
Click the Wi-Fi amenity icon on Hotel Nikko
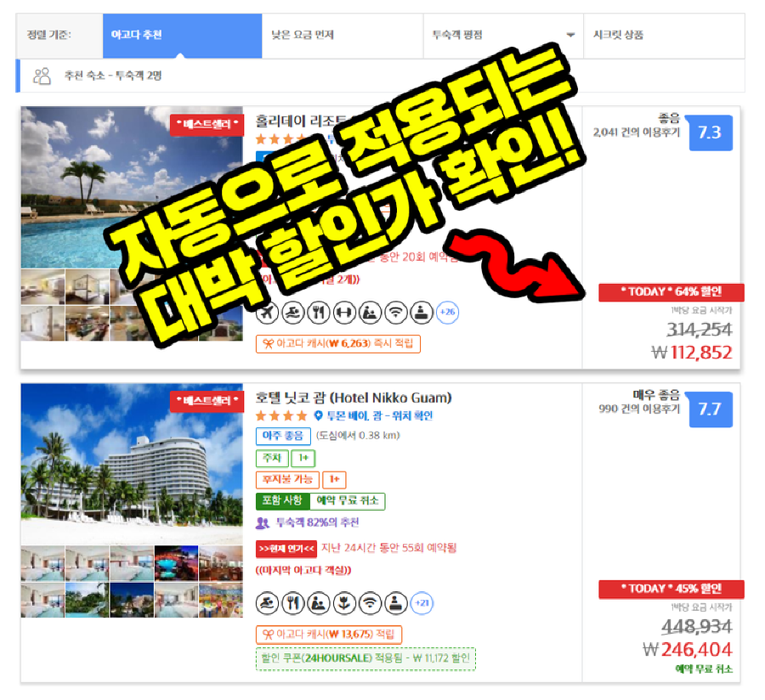[371, 603]
